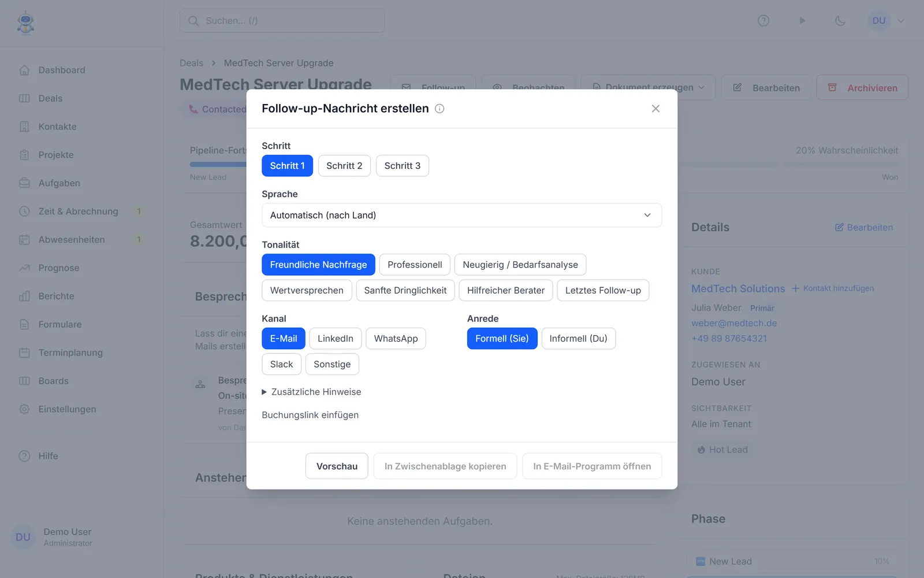
Task: Close the Follow-up-Nachricht dialog
Action: (x=655, y=109)
